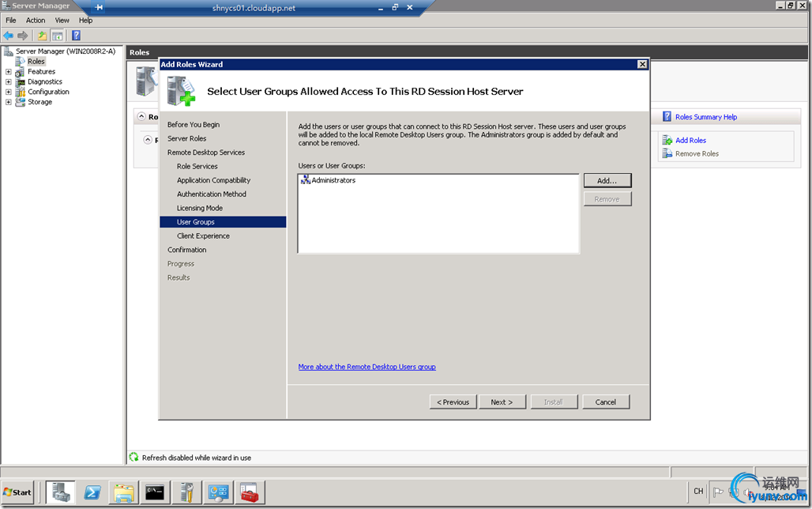Screen dimensions: 812x509
Task: Go to Client Experience step
Action: click(203, 236)
